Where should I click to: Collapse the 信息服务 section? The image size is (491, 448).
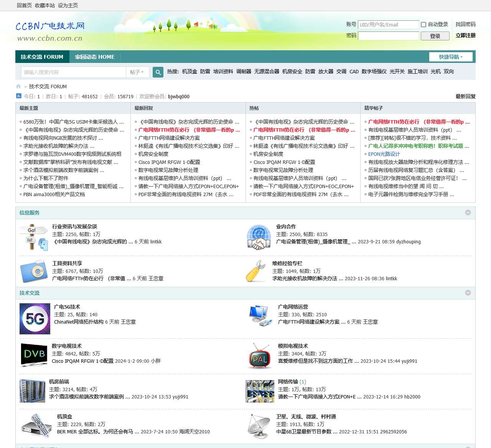[468, 213]
